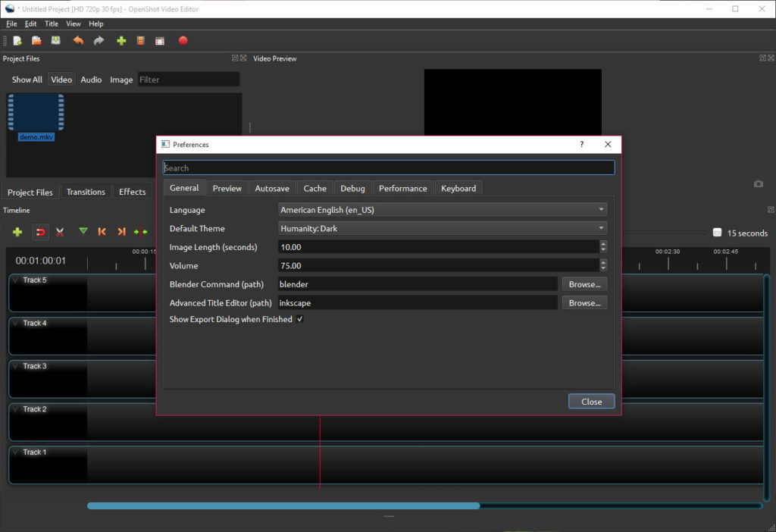Toggle the Image file filter

121,80
